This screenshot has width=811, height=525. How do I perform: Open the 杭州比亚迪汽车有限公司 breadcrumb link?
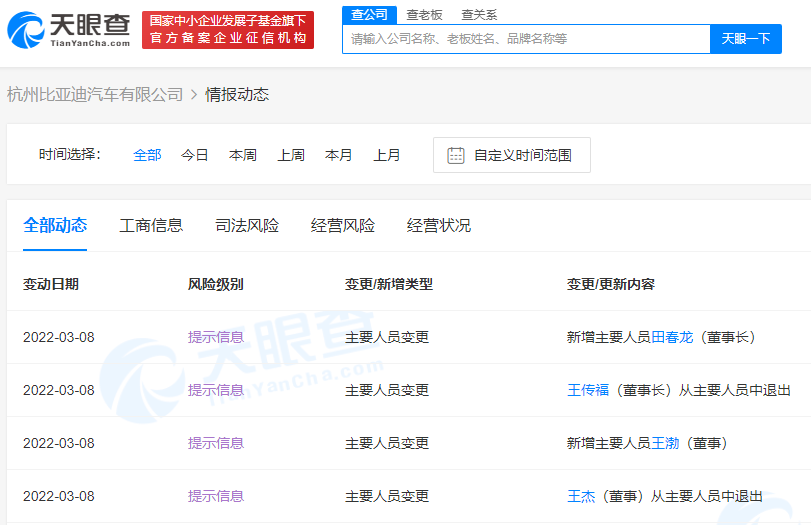click(x=95, y=95)
